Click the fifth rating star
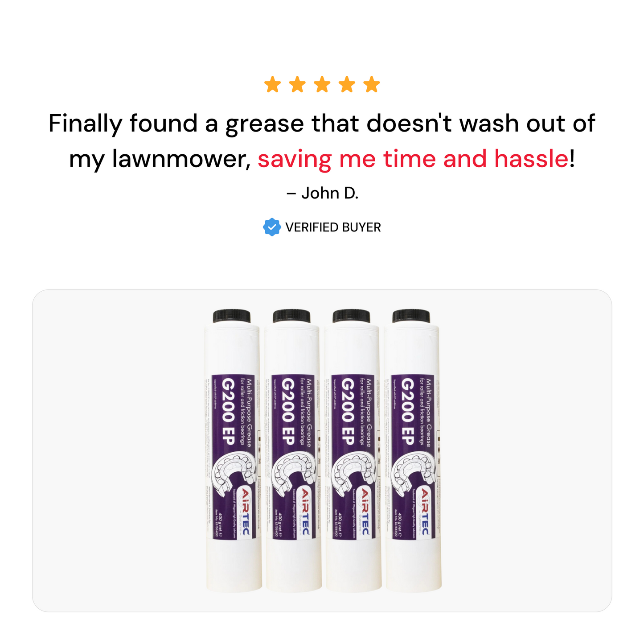The height and width of the screenshot is (644, 644). [372, 84]
